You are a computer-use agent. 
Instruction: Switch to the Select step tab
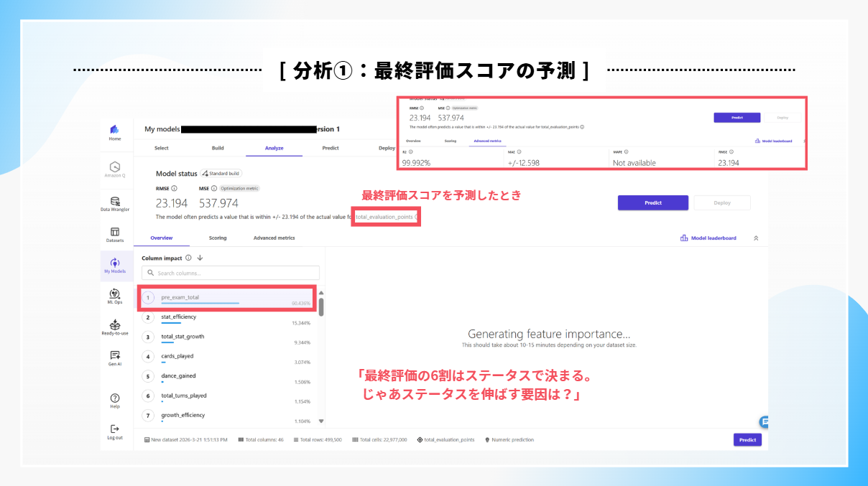(x=162, y=148)
